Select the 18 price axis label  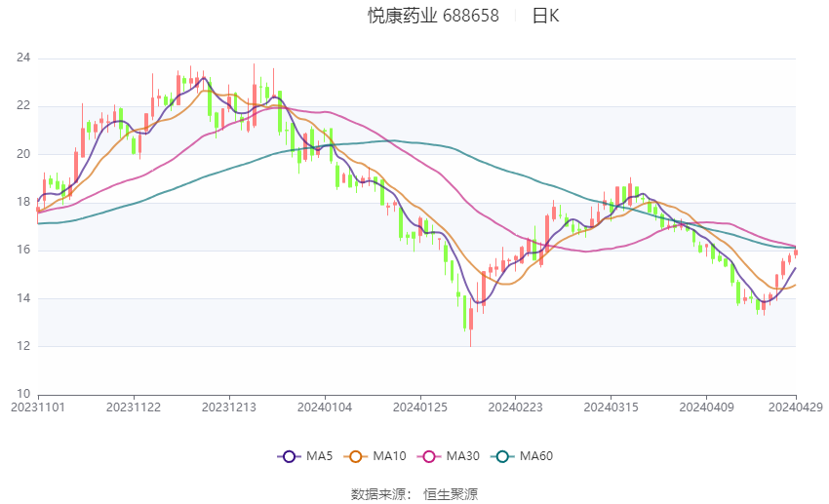tap(23, 202)
